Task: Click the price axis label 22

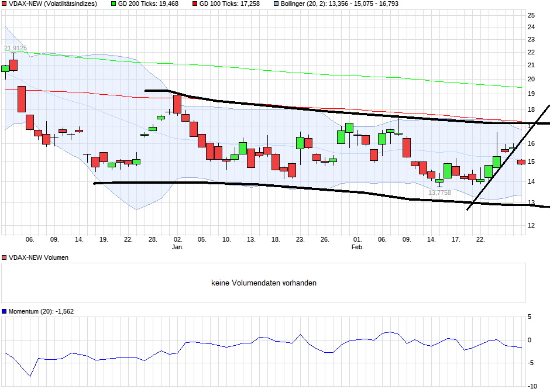Action: click(x=531, y=53)
